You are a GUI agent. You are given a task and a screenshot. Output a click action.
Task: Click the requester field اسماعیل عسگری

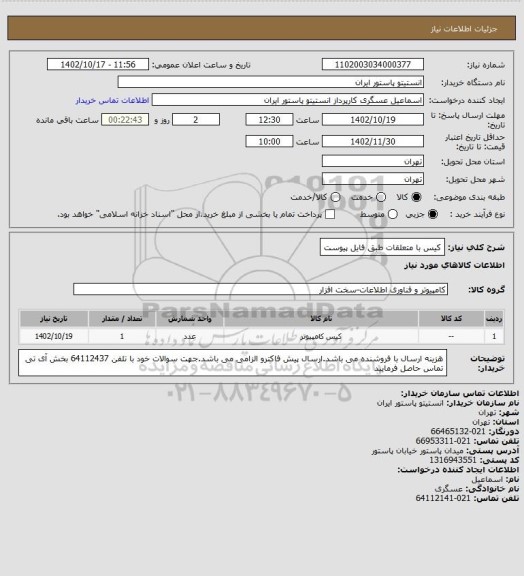(288, 100)
